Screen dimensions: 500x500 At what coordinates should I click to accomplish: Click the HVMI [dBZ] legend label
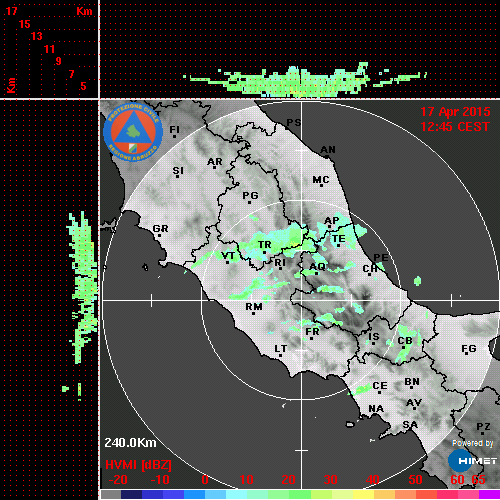click(x=138, y=465)
